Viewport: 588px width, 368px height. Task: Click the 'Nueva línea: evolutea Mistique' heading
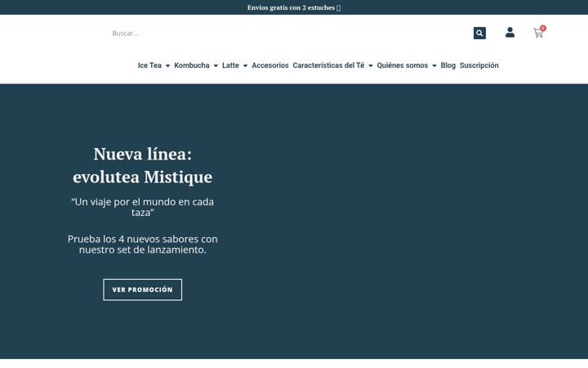[142, 165]
